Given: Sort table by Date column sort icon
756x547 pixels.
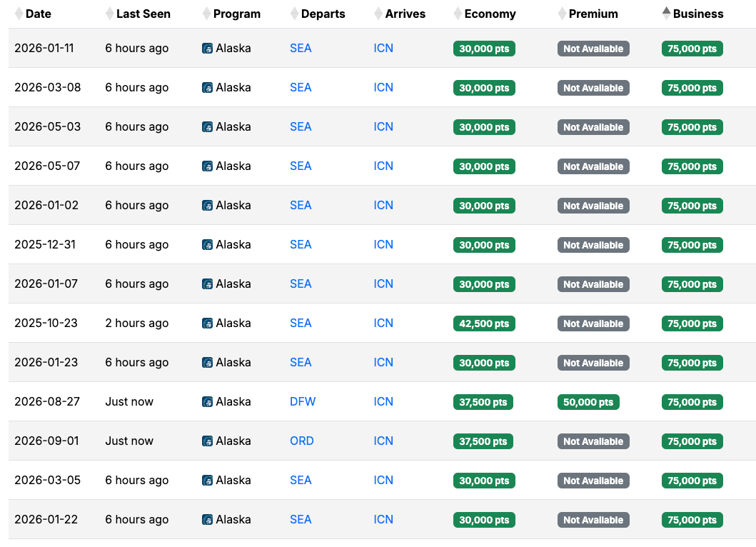Looking at the screenshot, I should [x=19, y=14].
